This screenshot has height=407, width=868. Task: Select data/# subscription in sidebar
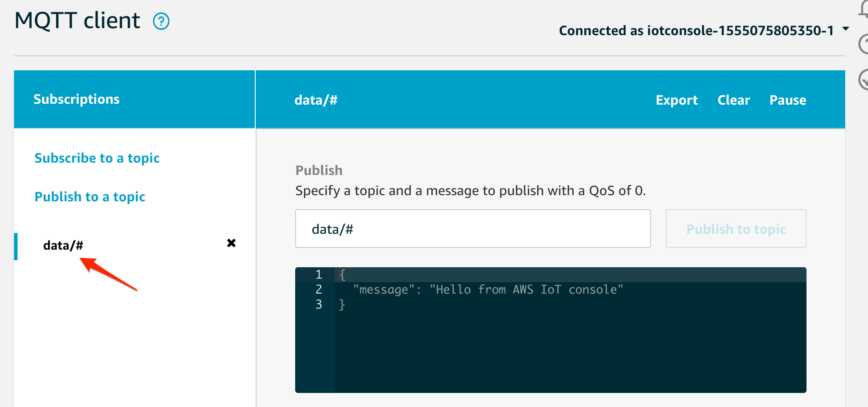click(63, 245)
